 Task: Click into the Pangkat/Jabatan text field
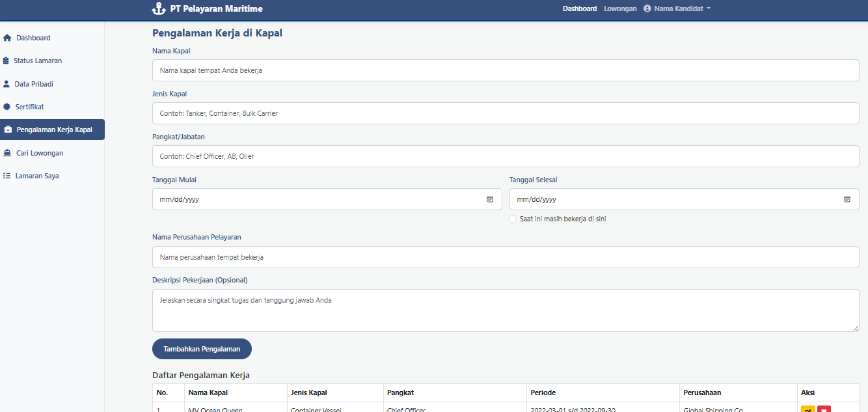click(x=505, y=156)
